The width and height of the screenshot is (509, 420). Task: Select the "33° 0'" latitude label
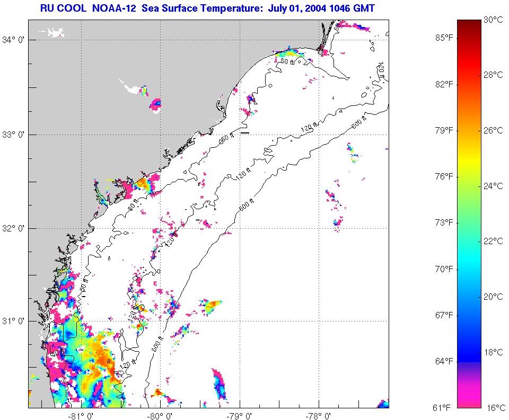[13, 135]
